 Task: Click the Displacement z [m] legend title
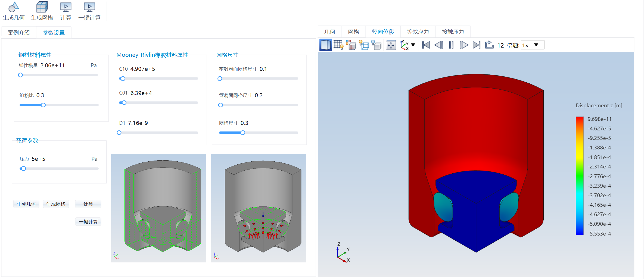(599, 105)
